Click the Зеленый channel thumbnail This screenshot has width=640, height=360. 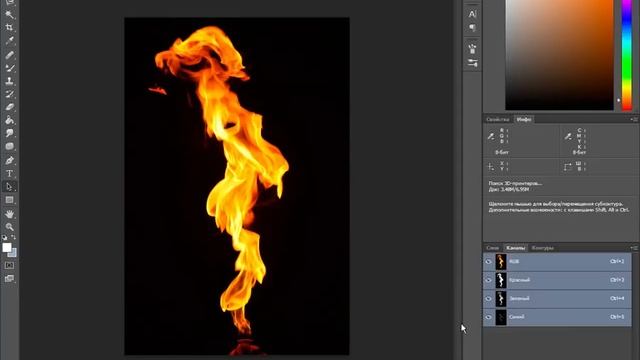(501, 298)
